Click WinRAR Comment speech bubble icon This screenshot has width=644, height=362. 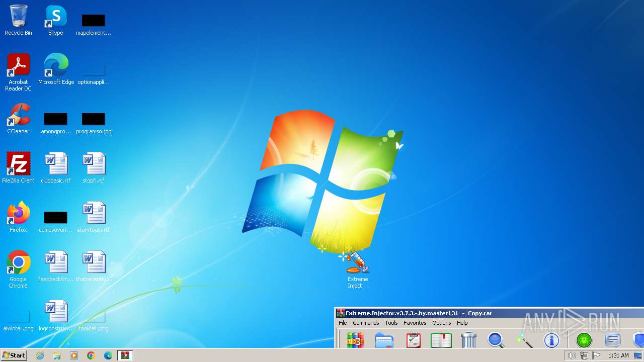612,340
